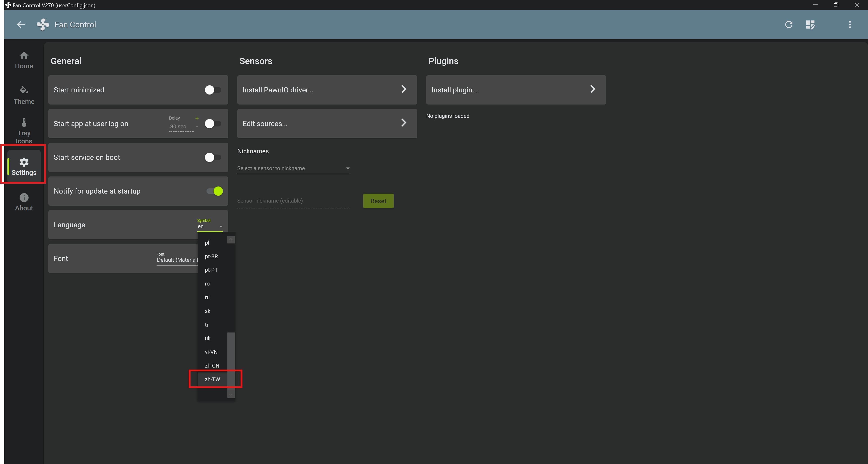Open the Tray Icons sidebar page
Image resolution: width=868 pixels, height=464 pixels.
24,131
